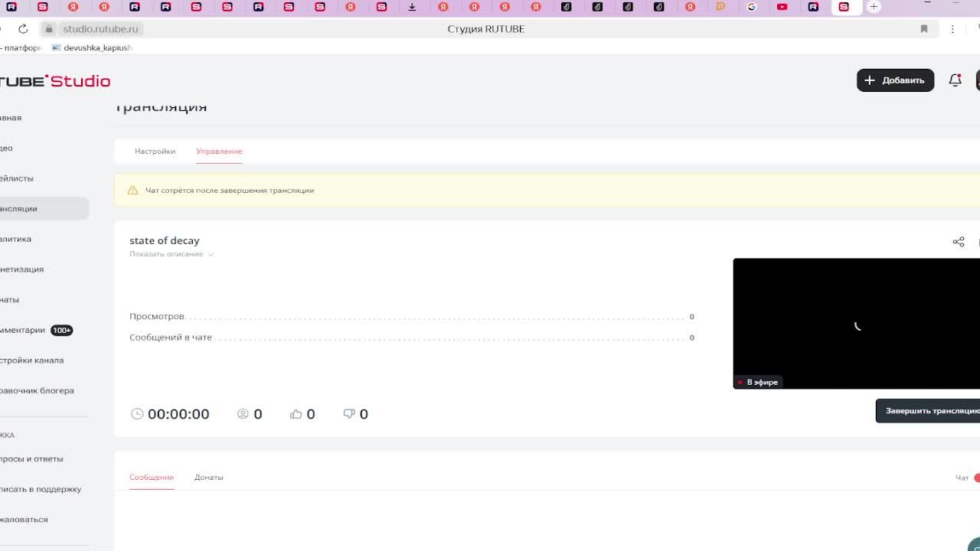
Task: Click the stream title state of decay
Action: [x=165, y=240]
